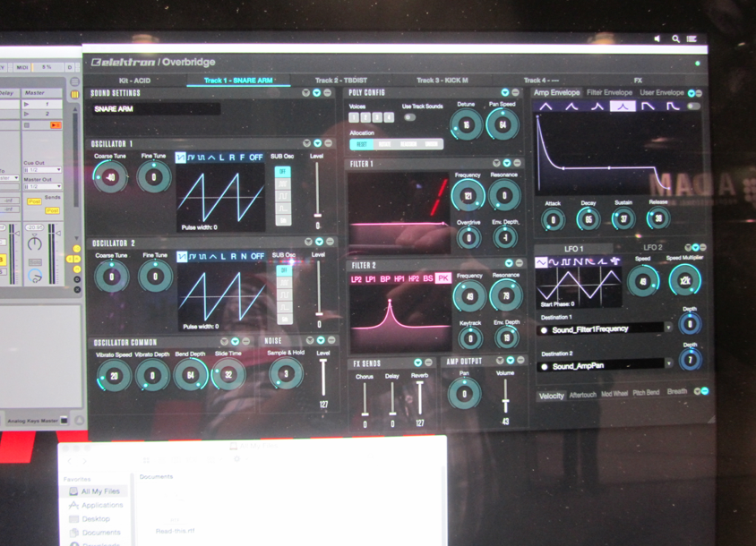Click Filter 1 Frequency knob
The image size is (756, 546).
(x=468, y=195)
